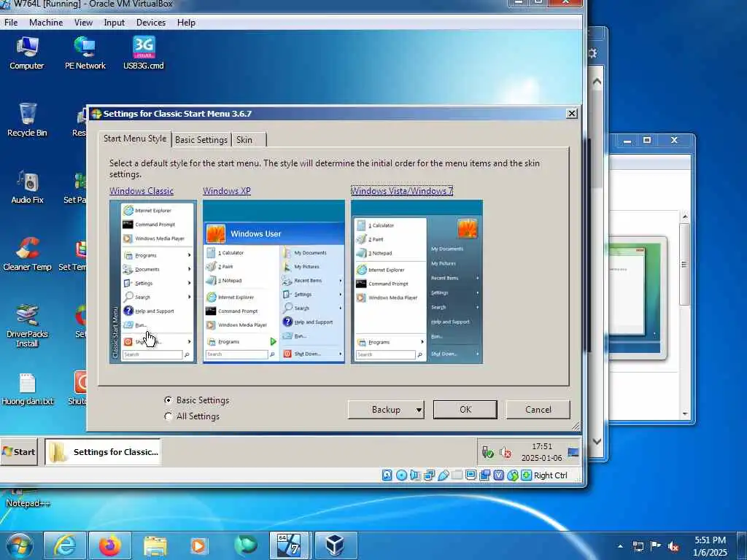Open Firefox from host taskbar
747x560 pixels.
(x=110, y=545)
